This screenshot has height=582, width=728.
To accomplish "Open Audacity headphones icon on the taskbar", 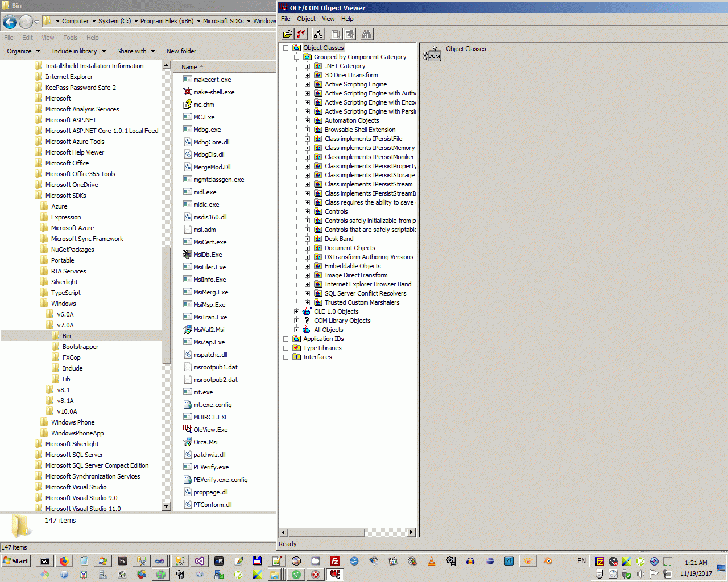I will 470,561.
